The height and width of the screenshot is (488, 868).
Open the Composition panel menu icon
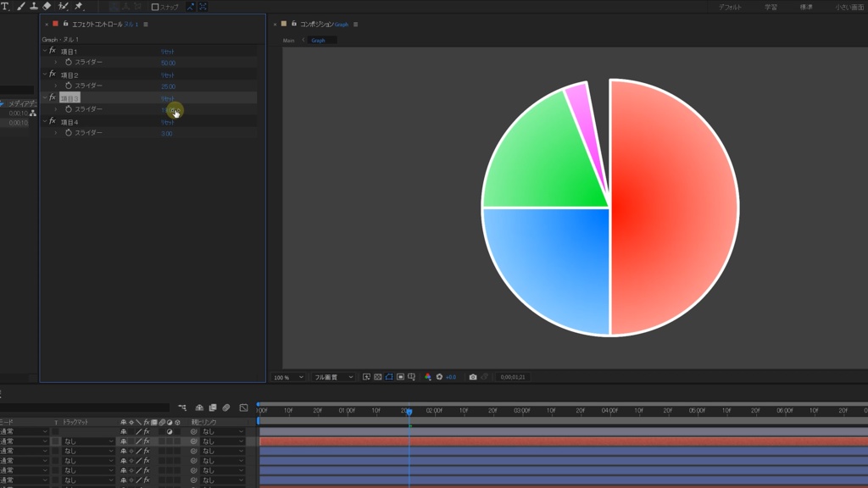point(355,25)
